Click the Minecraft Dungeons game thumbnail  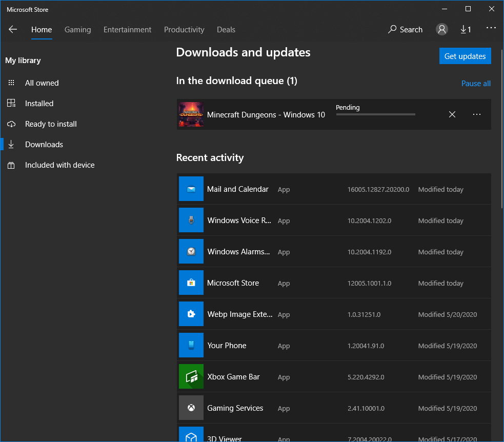(x=191, y=114)
